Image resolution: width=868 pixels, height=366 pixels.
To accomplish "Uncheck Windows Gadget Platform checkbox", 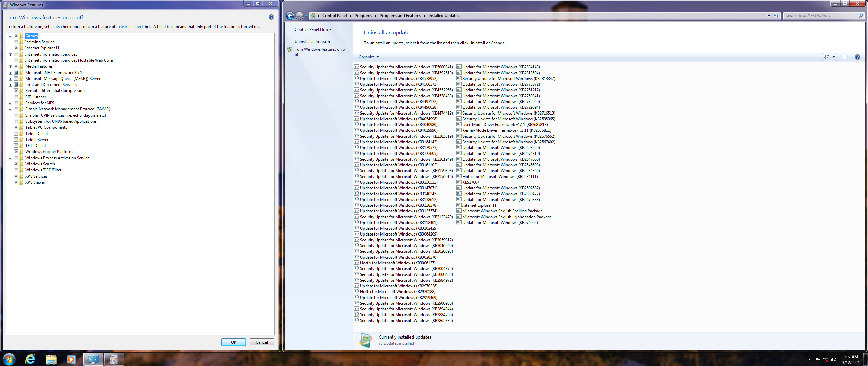I will click(x=16, y=152).
